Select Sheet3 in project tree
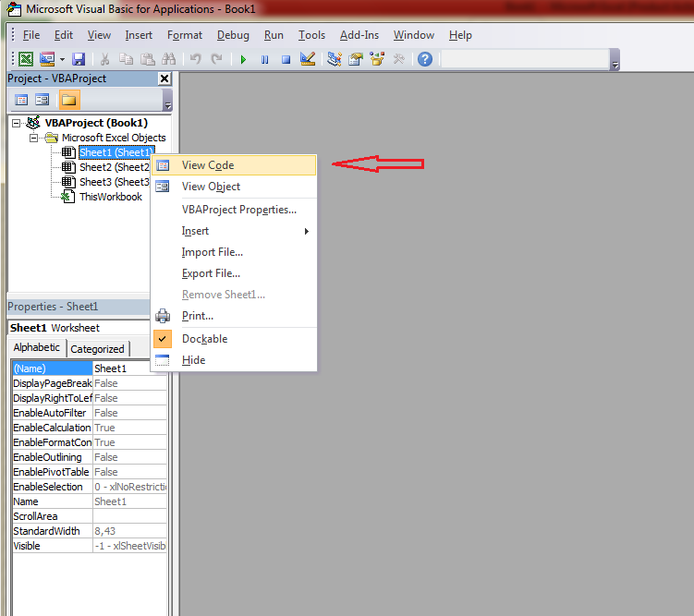694x616 pixels. click(115, 182)
